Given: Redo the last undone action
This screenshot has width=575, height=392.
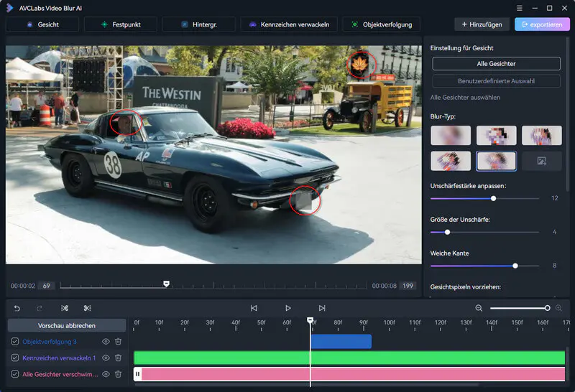Looking at the screenshot, I should 40,308.
